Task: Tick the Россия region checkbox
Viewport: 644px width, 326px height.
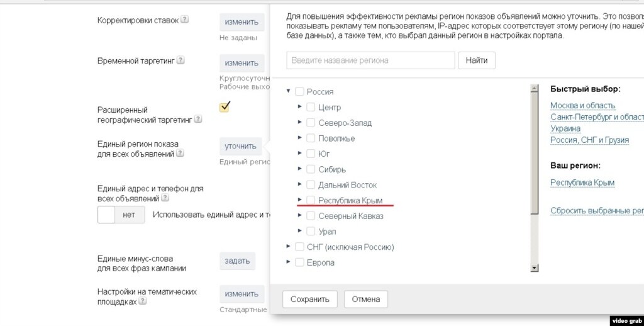Action: 299,91
